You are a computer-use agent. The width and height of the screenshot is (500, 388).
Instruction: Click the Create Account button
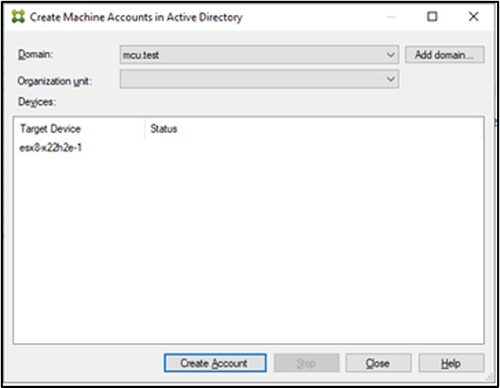pos(215,363)
